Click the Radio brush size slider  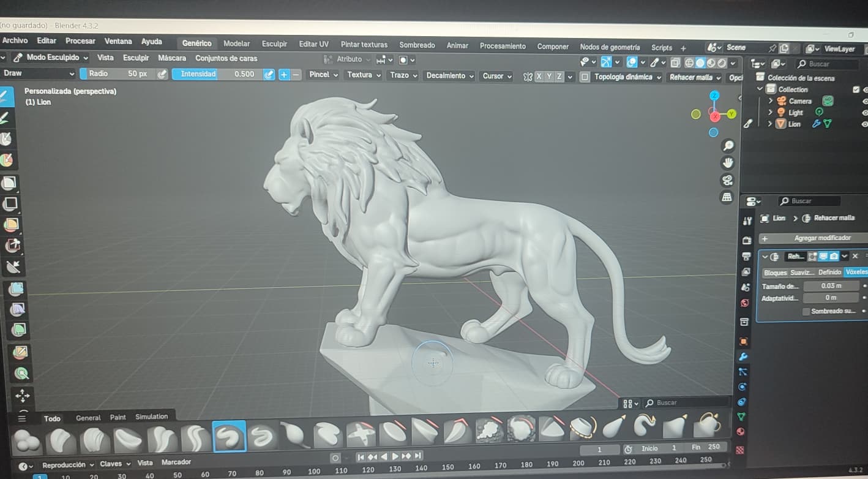118,74
